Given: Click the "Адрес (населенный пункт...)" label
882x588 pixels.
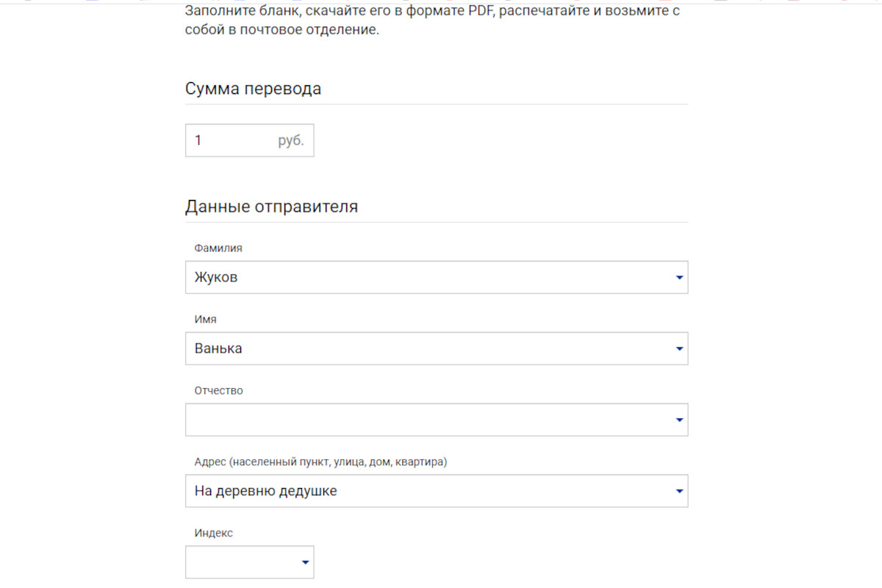Looking at the screenshot, I should [x=320, y=462].
